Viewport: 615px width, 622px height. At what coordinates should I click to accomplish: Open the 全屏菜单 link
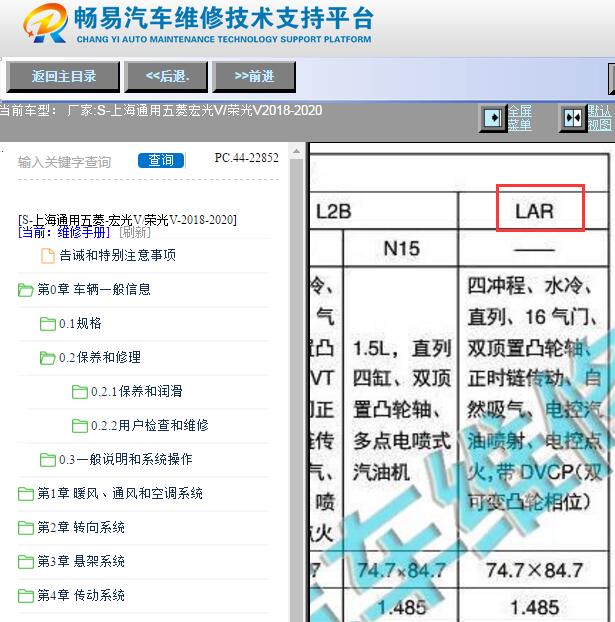tap(520, 118)
